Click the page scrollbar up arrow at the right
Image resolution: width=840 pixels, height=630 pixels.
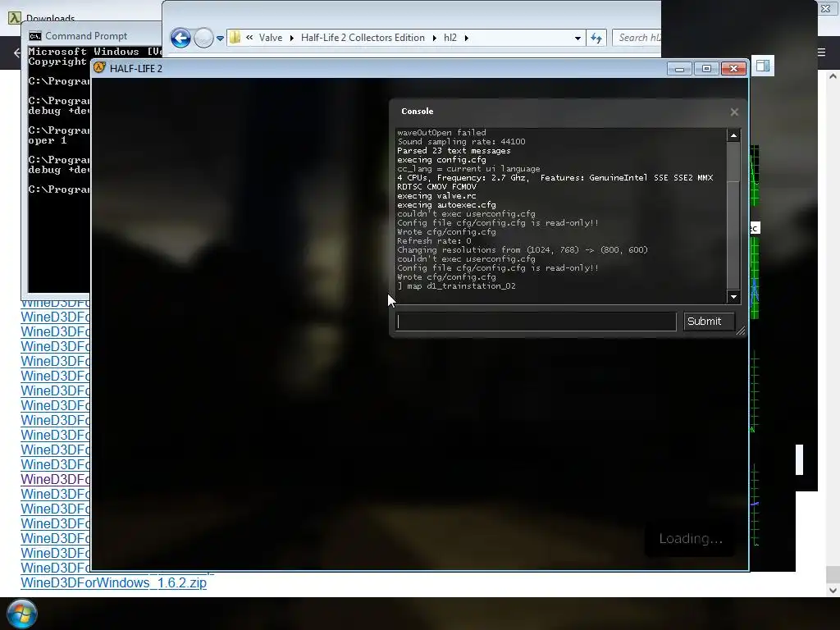point(833,76)
